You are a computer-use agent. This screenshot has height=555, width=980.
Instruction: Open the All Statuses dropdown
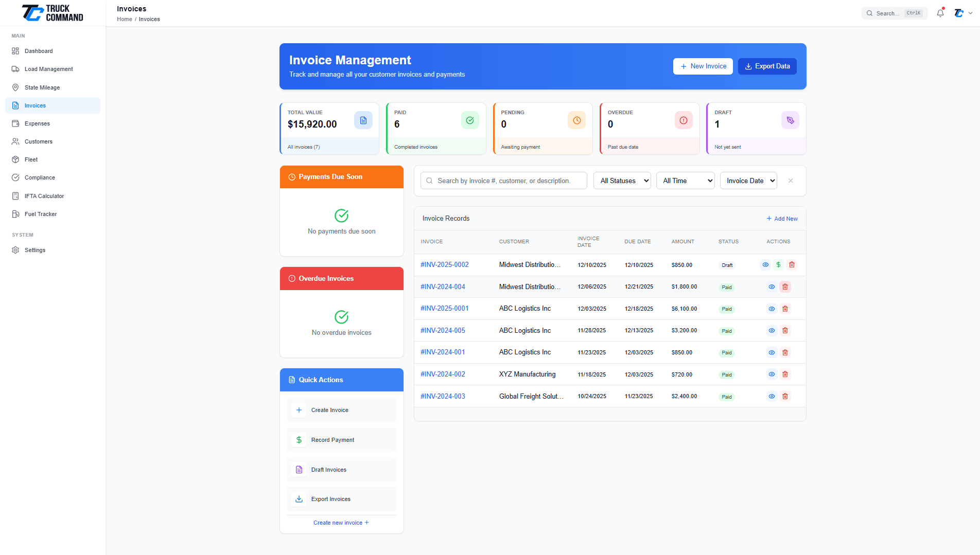[x=622, y=181]
